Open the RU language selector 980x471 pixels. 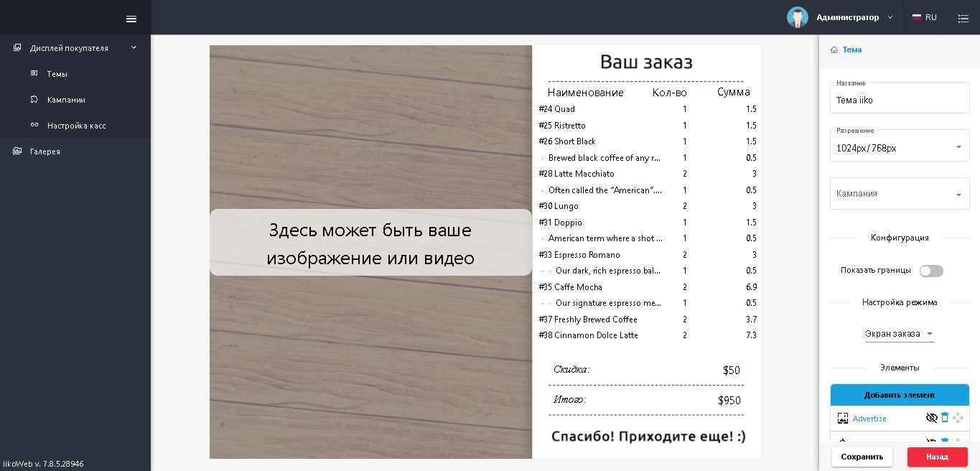tap(924, 17)
